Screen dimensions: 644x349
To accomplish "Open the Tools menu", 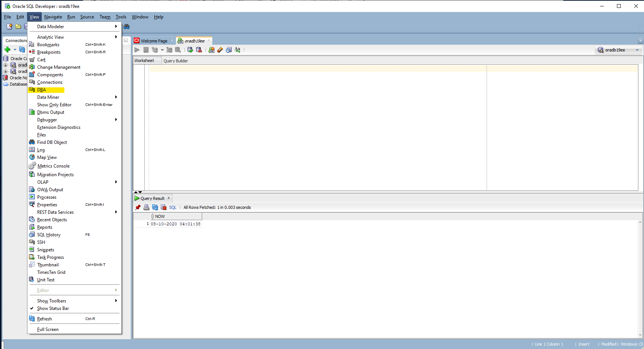I will pyautogui.click(x=121, y=17).
